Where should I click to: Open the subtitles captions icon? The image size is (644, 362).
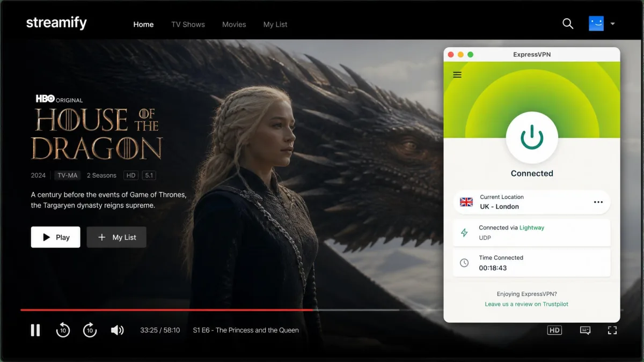click(x=585, y=330)
